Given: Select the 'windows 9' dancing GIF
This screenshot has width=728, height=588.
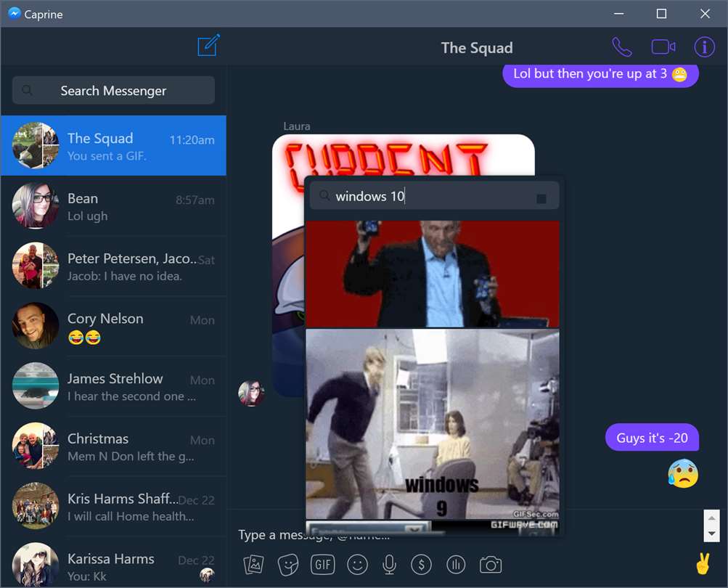Looking at the screenshot, I should (433, 424).
